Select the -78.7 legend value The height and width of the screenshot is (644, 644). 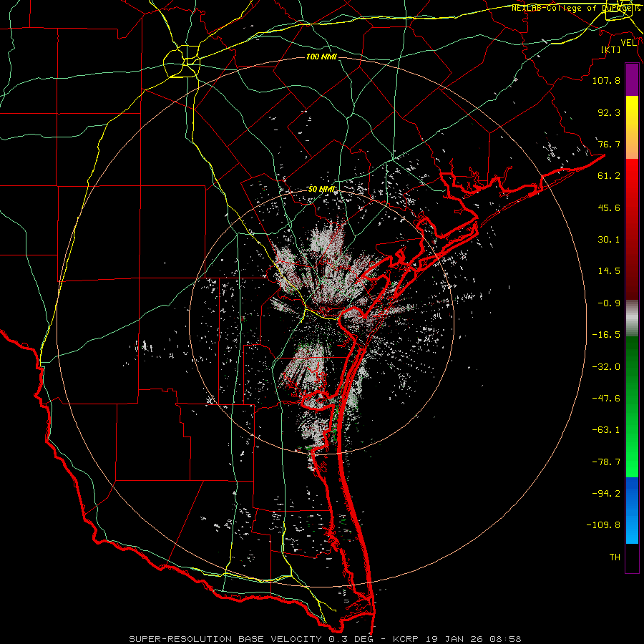606,462
